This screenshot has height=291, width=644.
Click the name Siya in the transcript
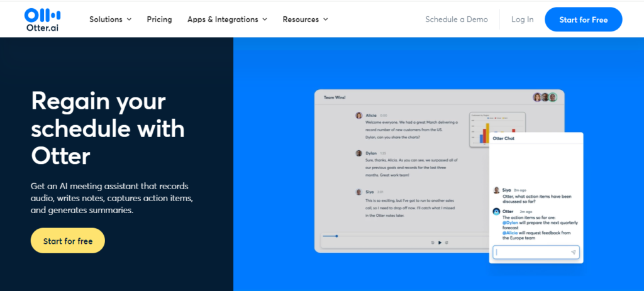(x=370, y=192)
